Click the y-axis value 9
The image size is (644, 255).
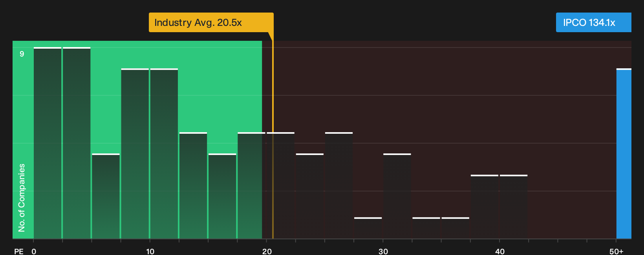coord(22,54)
